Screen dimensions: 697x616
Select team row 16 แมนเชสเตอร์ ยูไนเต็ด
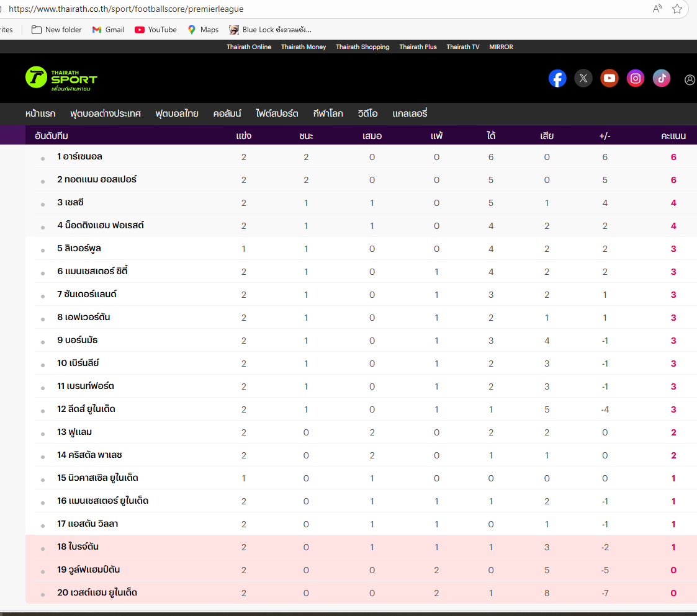tap(361, 501)
